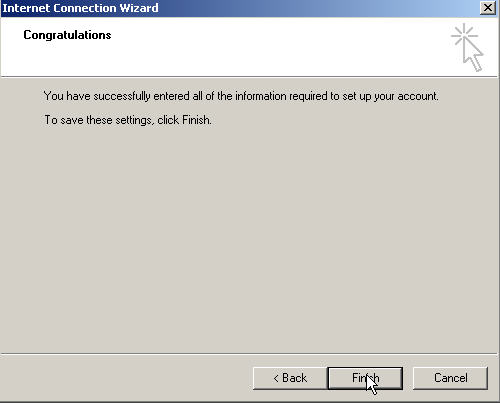Cancel the Internet Connection Wizard
500x403 pixels.
[450, 378]
